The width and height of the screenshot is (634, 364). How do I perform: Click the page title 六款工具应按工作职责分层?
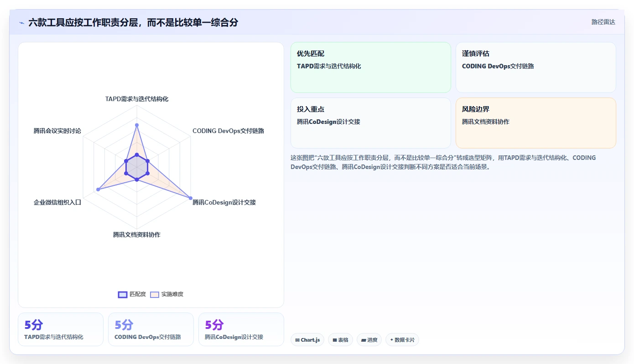133,22
